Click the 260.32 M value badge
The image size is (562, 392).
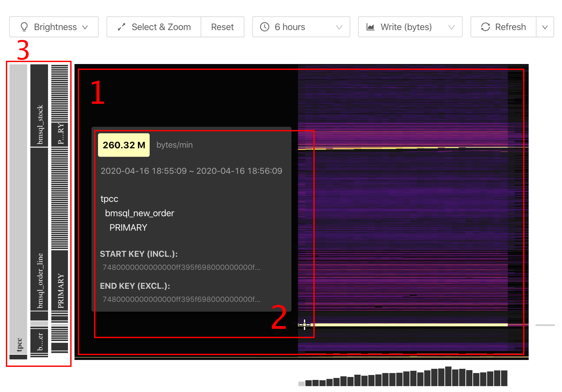pos(124,145)
